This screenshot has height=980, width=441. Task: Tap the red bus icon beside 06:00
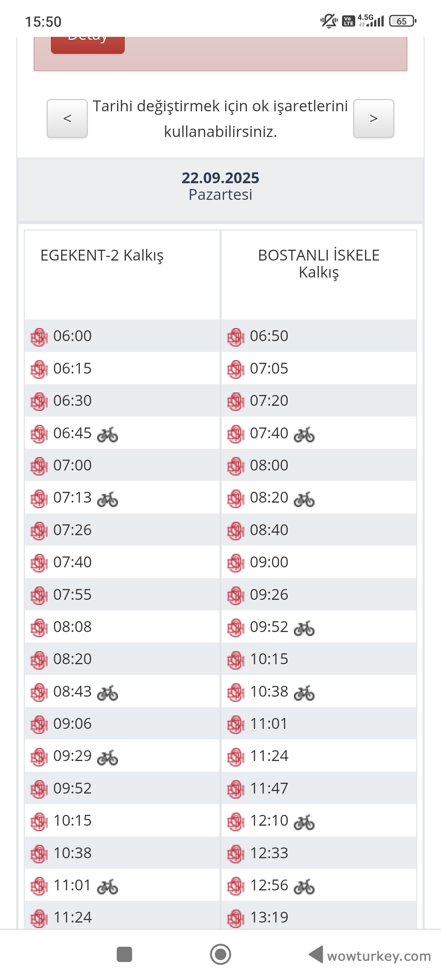click(x=39, y=337)
